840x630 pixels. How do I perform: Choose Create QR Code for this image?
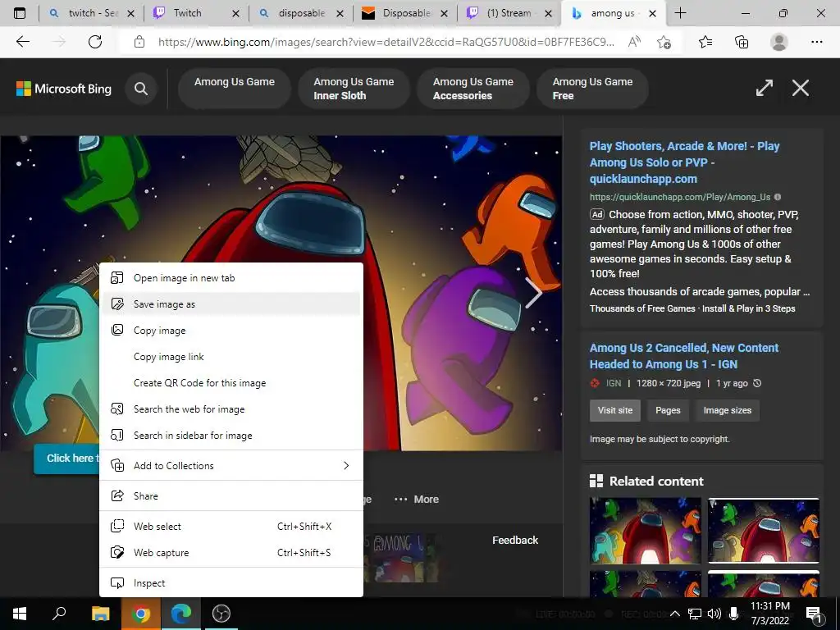click(x=231, y=383)
